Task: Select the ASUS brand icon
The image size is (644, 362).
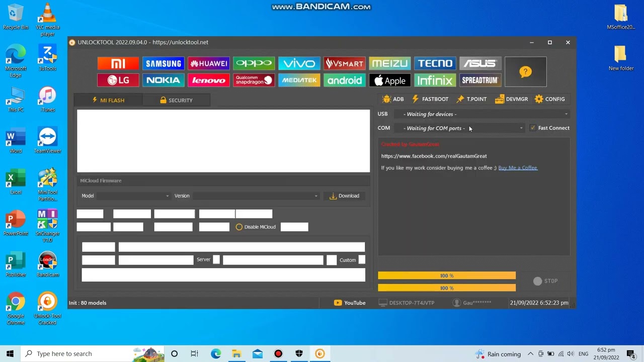Action: [x=480, y=63]
